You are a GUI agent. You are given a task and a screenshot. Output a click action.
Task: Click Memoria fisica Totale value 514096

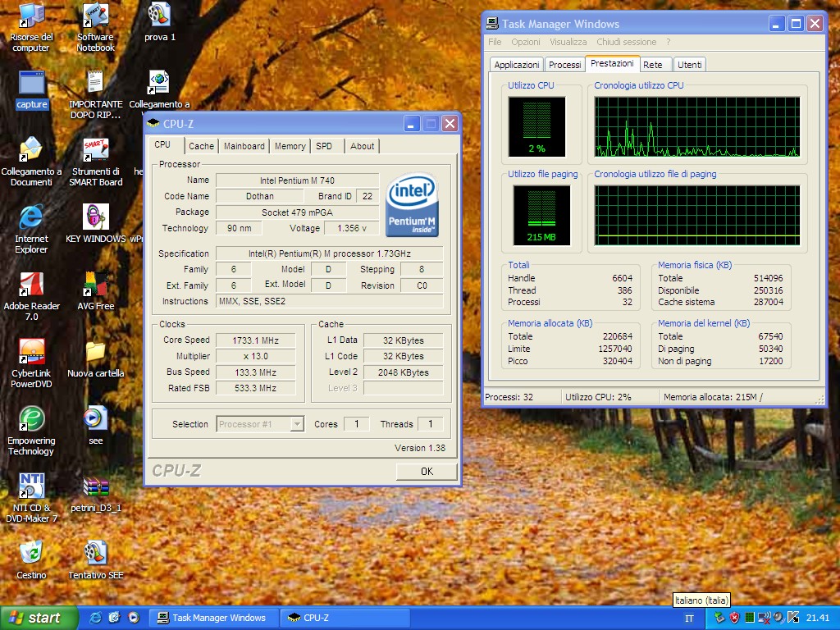768,278
